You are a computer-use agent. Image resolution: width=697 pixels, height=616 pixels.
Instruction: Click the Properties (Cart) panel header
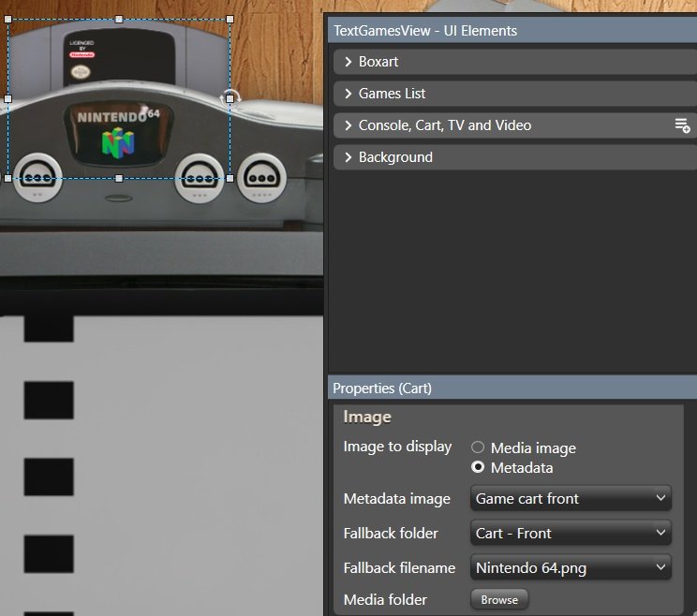pyautogui.click(x=512, y=388)
